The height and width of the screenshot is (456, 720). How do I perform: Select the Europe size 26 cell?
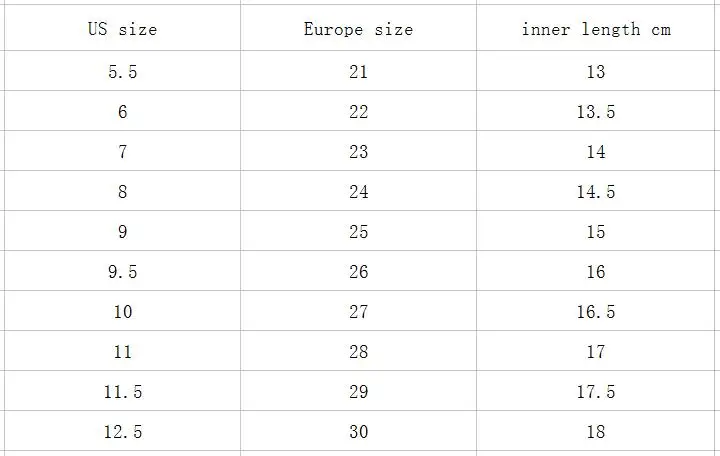[359, 271]
